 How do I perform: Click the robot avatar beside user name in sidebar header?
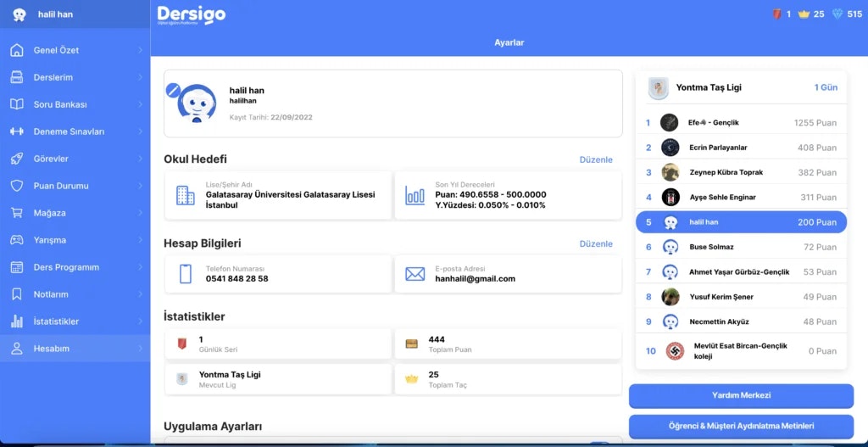19,15
